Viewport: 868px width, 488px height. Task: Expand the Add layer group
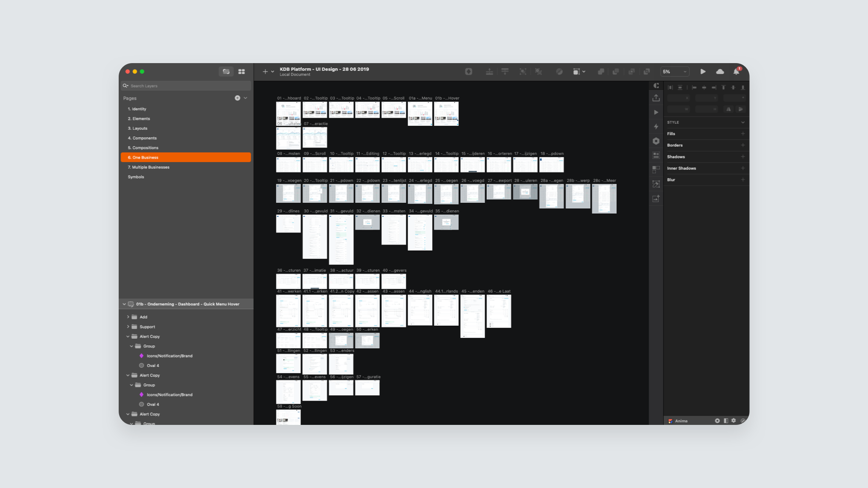coord(128,317)
